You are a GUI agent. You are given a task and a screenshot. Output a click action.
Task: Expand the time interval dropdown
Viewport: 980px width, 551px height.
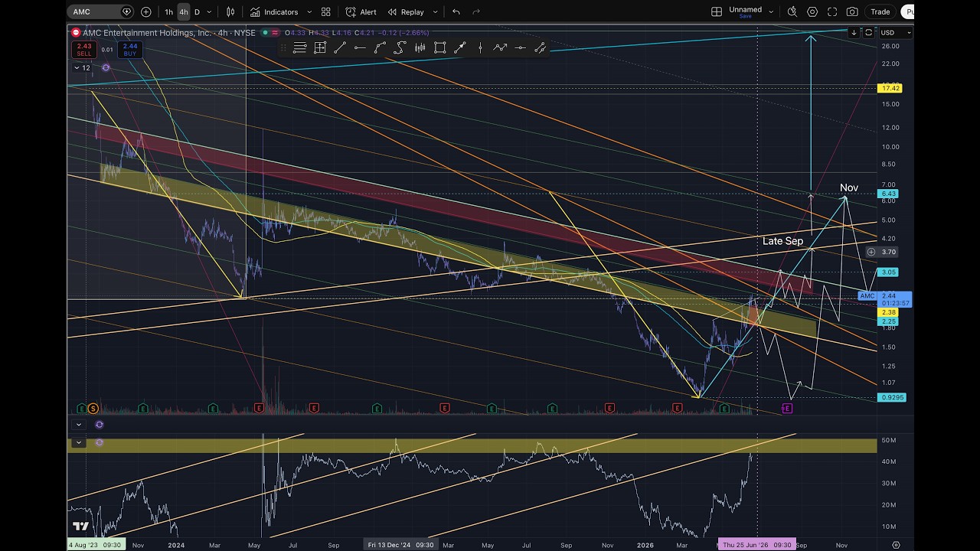[x=211, y=11]
